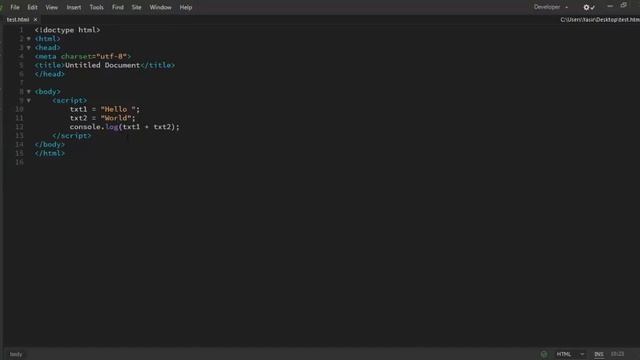Click the txt1 = "Hello " line

coord(105,109)
